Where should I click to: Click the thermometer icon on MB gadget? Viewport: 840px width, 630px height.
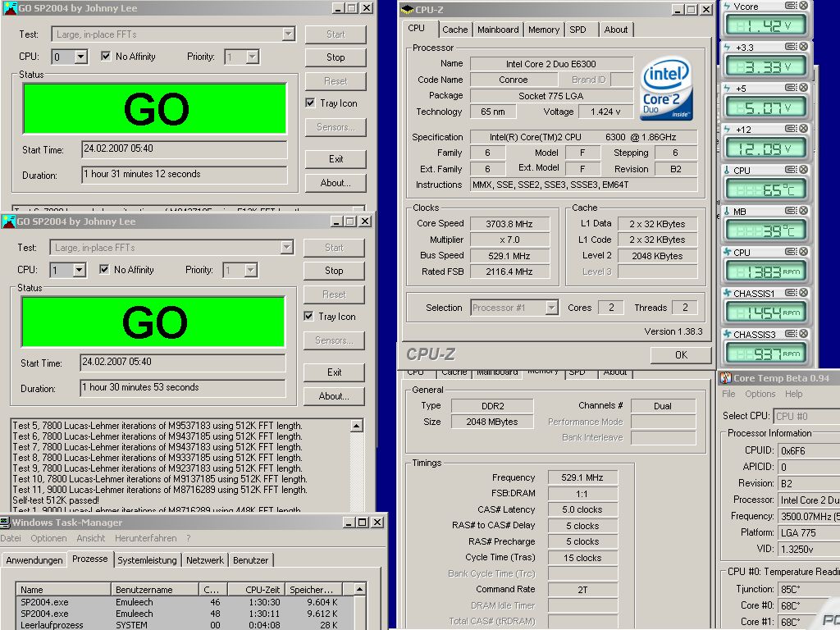coord(727,211)
